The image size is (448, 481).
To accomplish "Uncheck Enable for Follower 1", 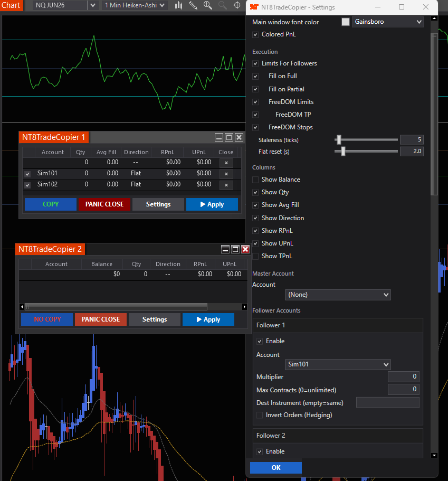I will (x=260, y=342).
